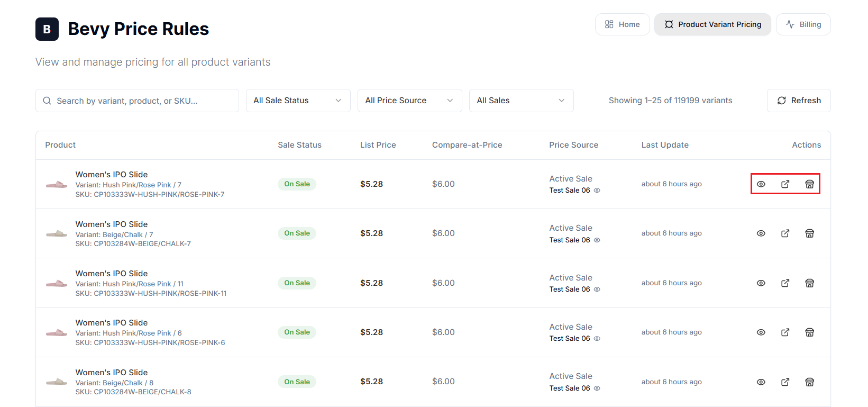Click the Compare-at-Price column header
This screenshot has height=407, width=868.
pyautogui.click(x=467, y=145)
